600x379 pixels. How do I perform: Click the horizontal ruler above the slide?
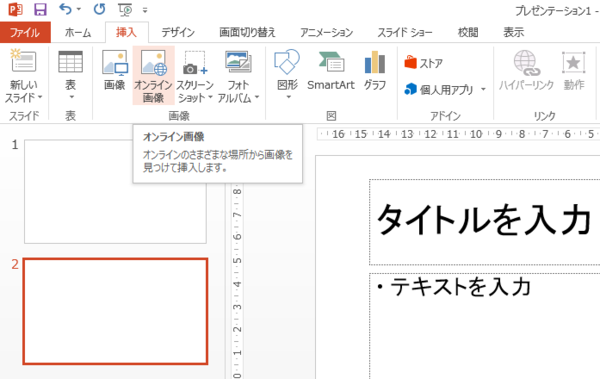[x=458, y=134]
